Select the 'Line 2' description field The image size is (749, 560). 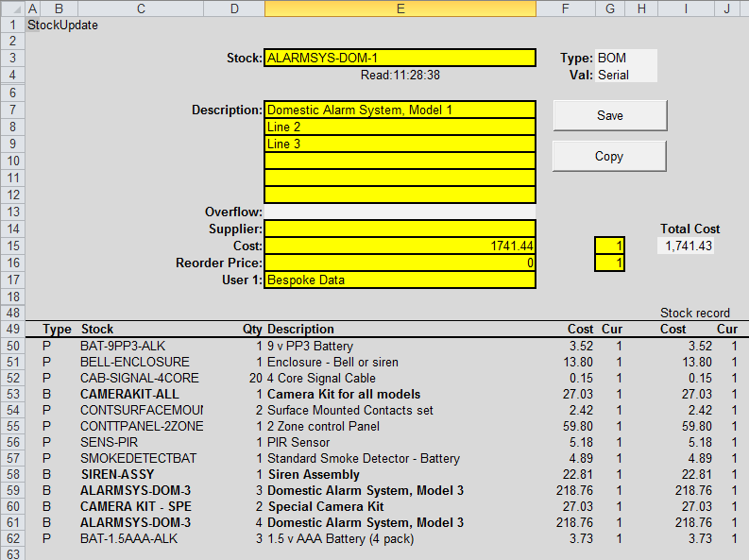click(400, 127)
